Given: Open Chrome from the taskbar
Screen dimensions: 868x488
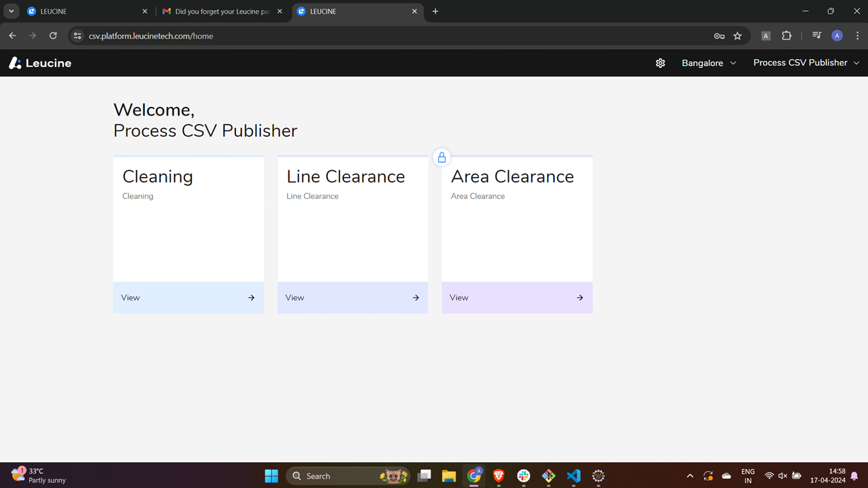Looking at the screenshot, I should click(474, 476).
